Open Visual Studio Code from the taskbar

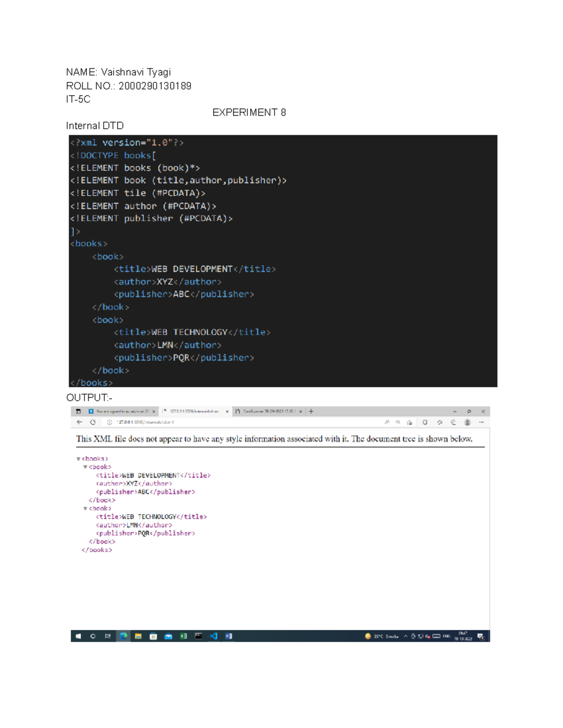pos(213,636)
